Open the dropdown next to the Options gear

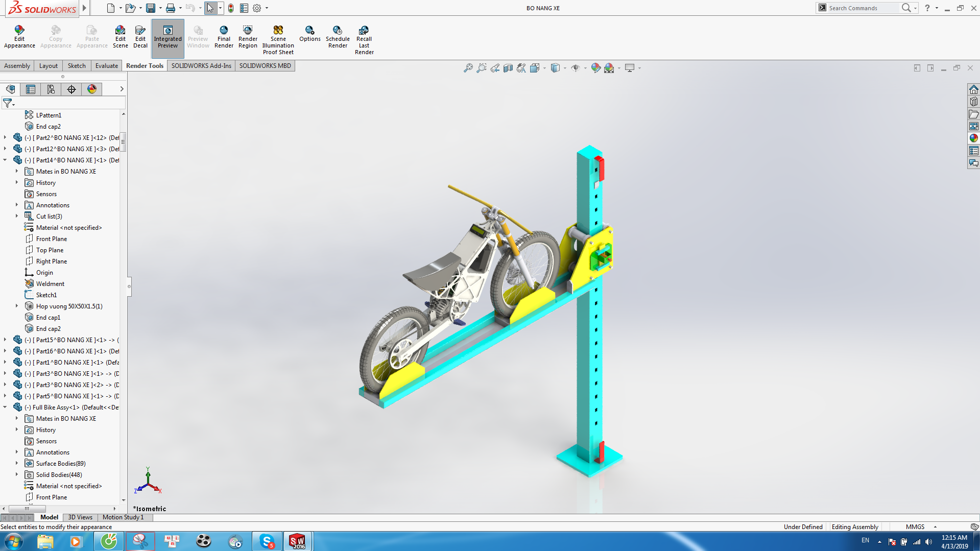tap(267, 8)
